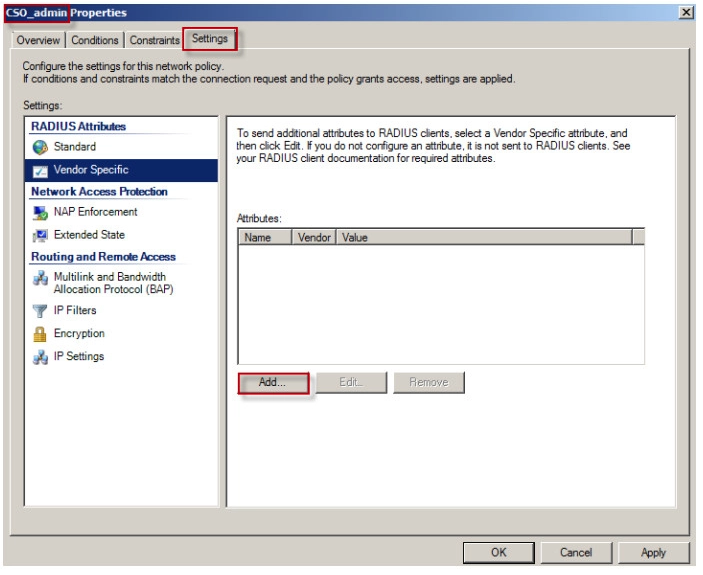703x575 pixels.
Task: Apply the policy changes
Action: pos(653,552)
